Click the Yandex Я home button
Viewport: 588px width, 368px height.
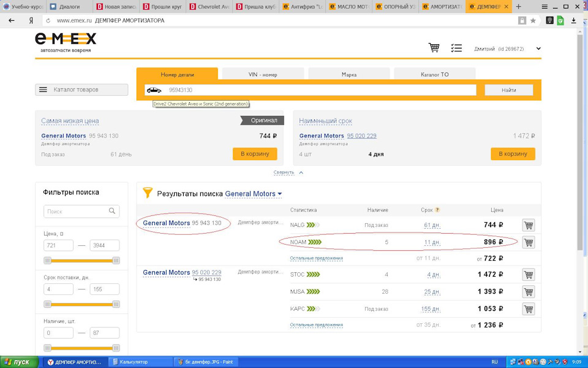pos(31,21)
